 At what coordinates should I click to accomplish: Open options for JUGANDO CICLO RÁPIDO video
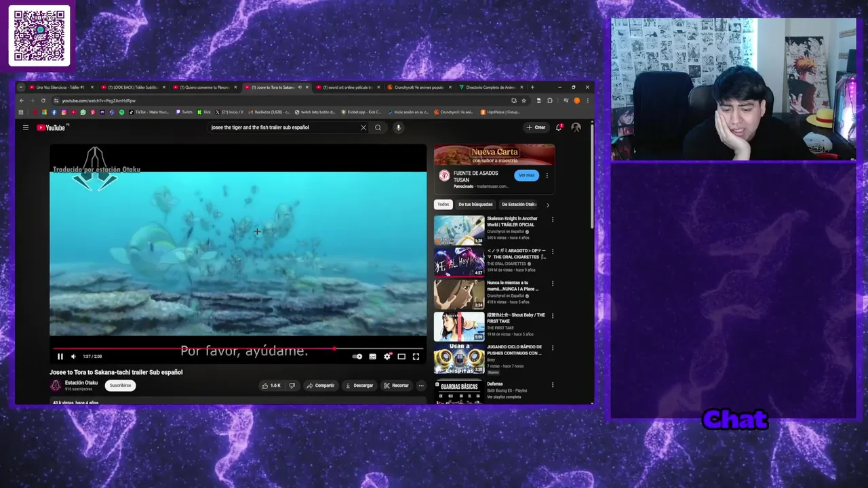tap(553, 348)
